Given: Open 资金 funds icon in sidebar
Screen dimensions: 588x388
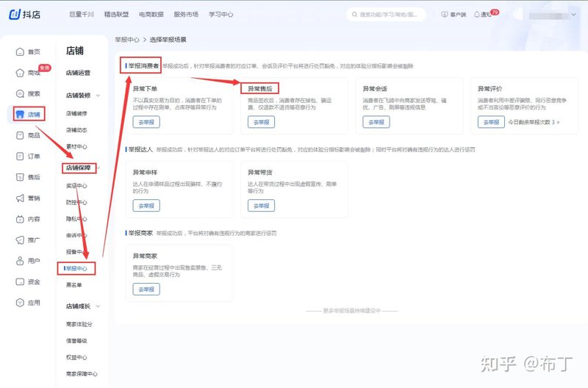Looking at the screenshot, I should [20, 281].
